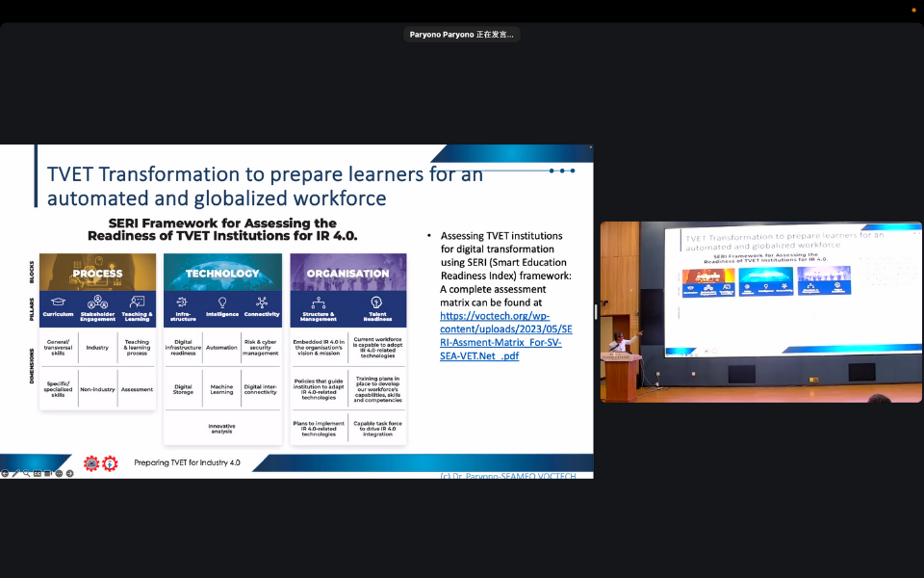Advance to the next slide with forward arrow
Screen dimensions: 924x578
click(69, 473)
